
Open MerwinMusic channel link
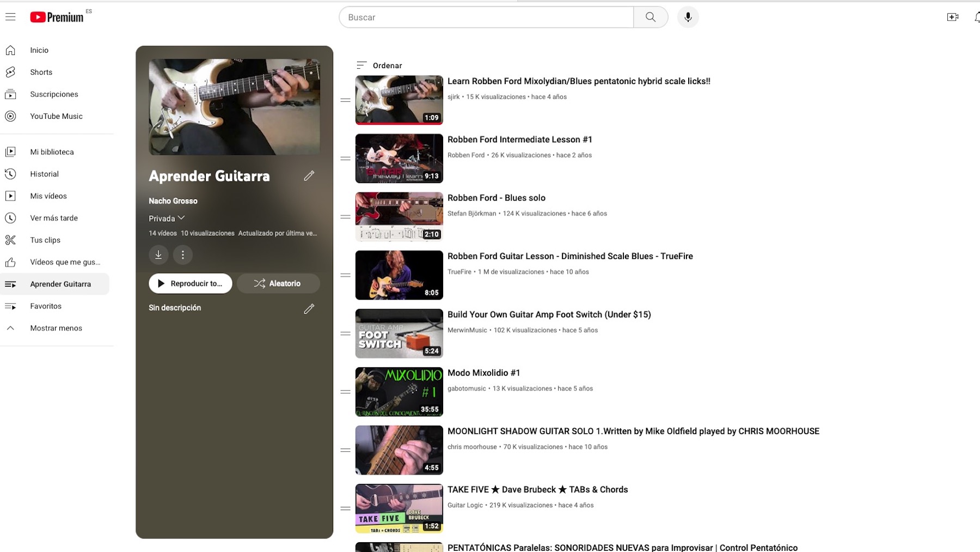point(467,330)
